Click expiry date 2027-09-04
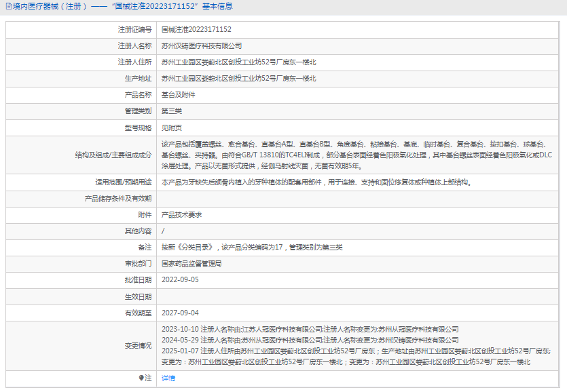 [180, 313]
